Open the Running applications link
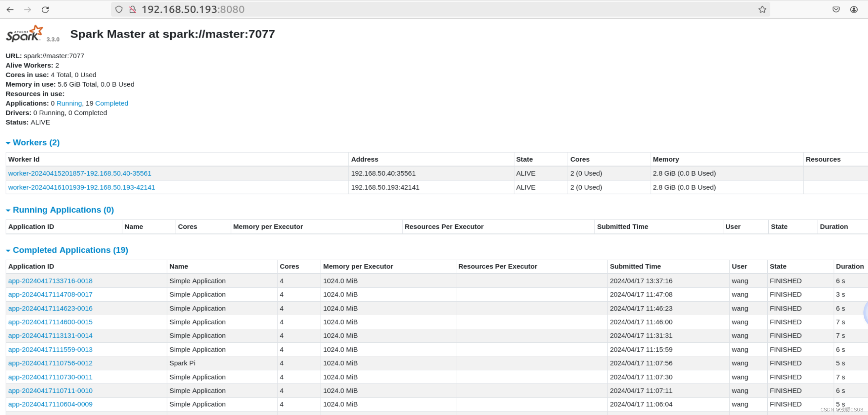The height and width of the screenshot is (415, 868). click(69, 103)
